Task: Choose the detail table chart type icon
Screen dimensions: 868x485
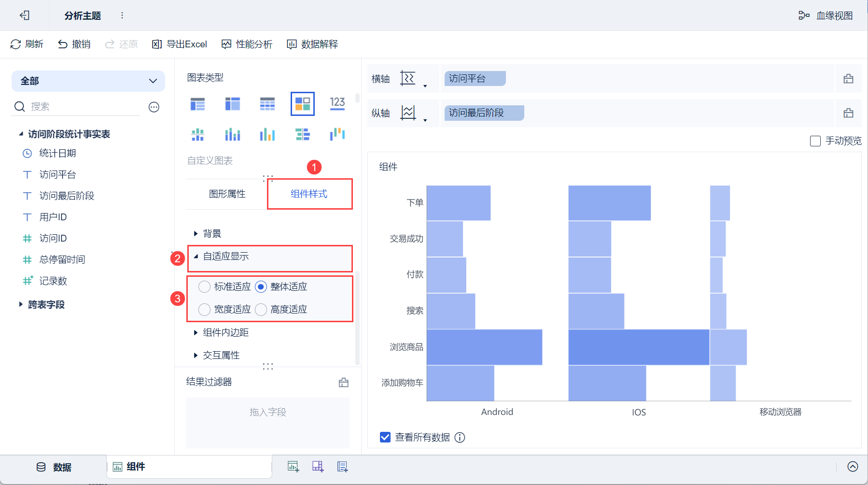Action: point(267,104)
